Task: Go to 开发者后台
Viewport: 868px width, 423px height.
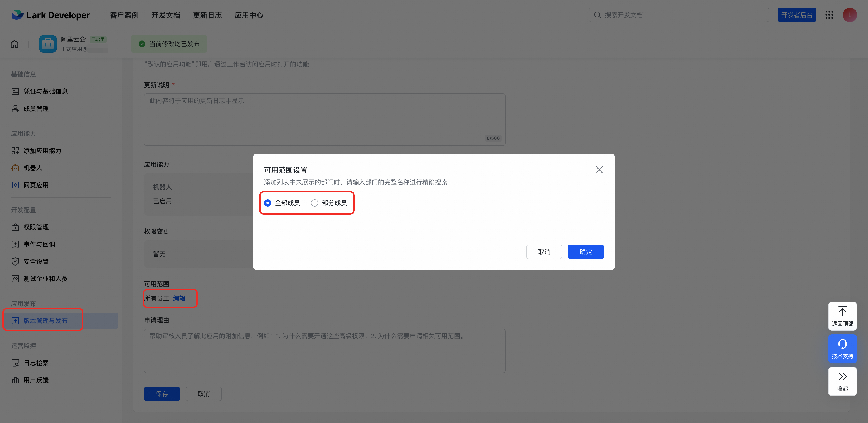Action: [x=797, y=15]
